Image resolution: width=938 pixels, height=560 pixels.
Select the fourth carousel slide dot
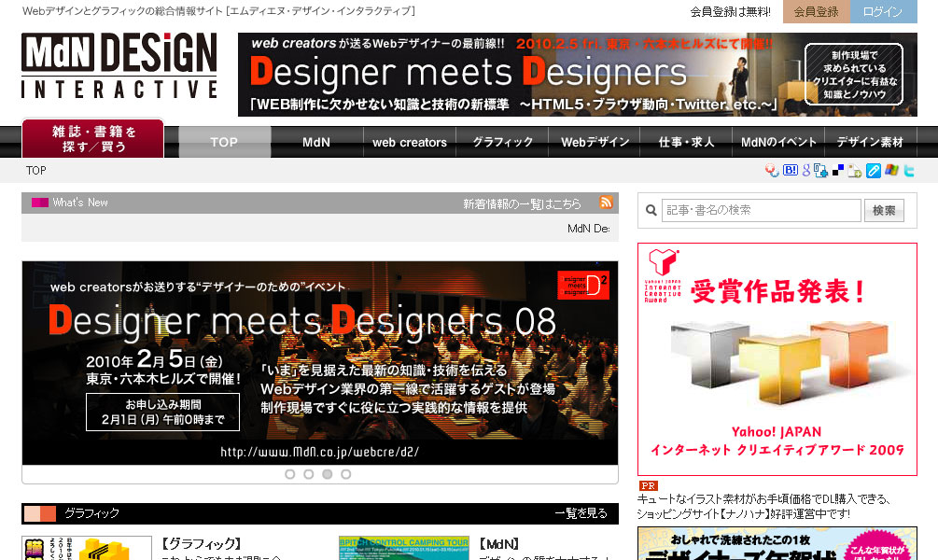(345, 474)
